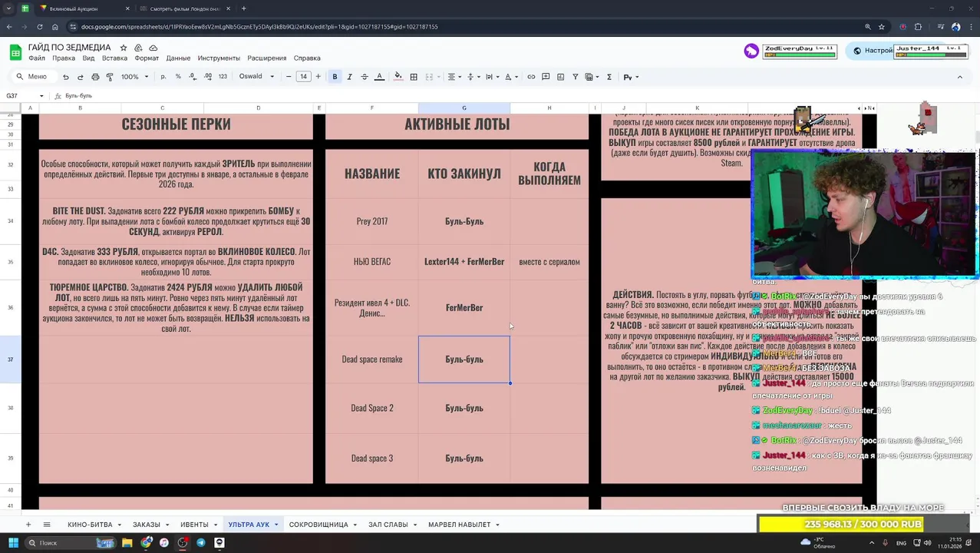980x553 pixels.
Task: Open a new browser tab
Action: coord(243,8)
